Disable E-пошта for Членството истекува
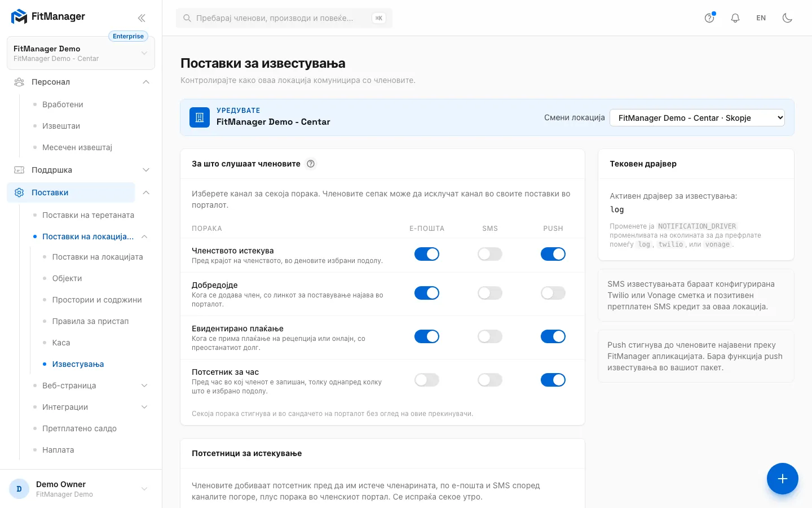This screenshot has width=812, height=508. pos(427,254)
